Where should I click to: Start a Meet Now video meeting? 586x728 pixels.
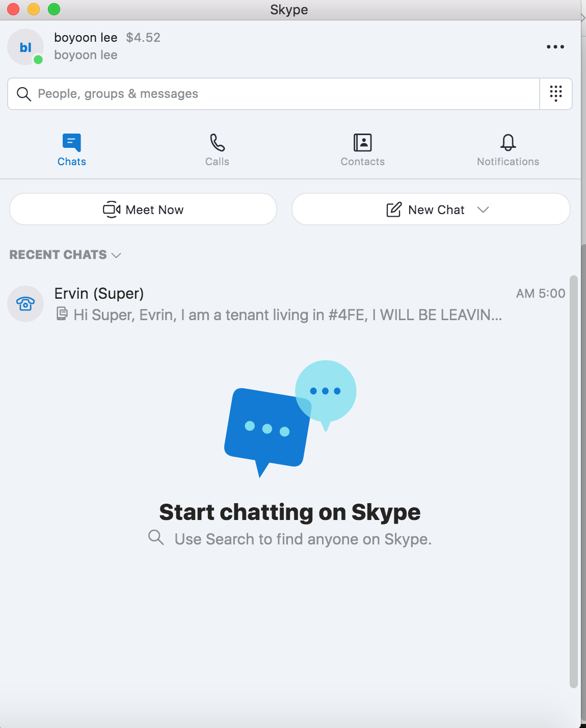pyautogui.click(x=143, y=210)
